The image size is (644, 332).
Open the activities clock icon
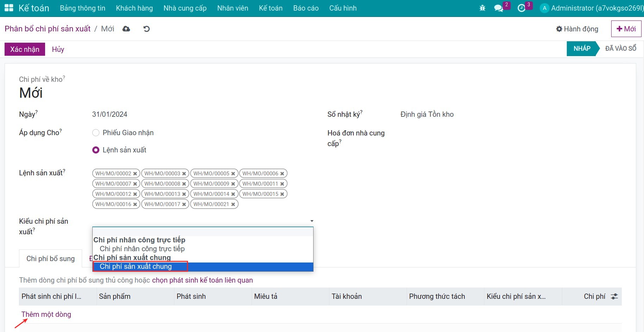click(521, 8)
